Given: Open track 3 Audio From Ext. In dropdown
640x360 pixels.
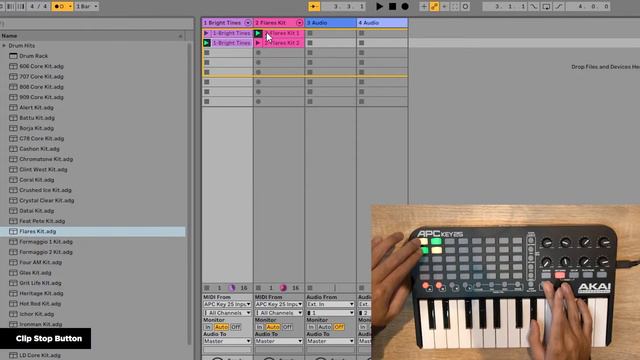Looking at the screenshot, I should (x=330, y=304).
